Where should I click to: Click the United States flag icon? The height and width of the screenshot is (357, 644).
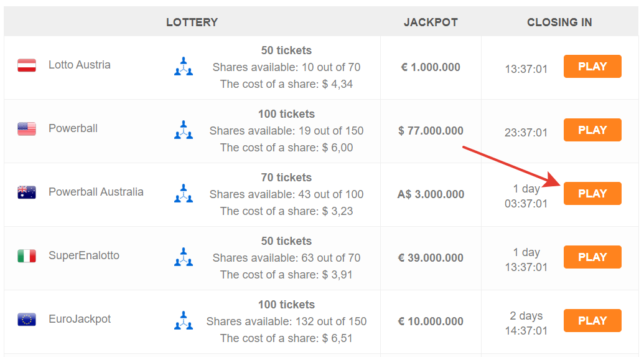(x=27, y=129)
